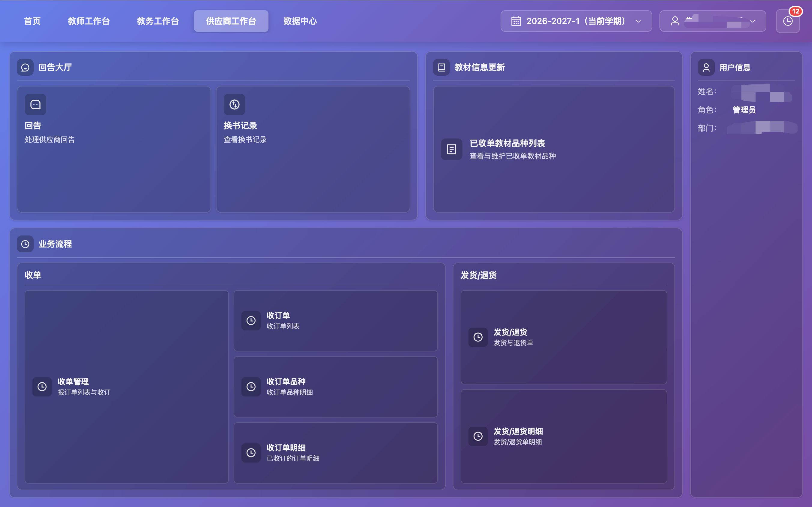This screenshot has height=507, width=812.
Task: Open the notifications clock button
Action: [788, 21]
